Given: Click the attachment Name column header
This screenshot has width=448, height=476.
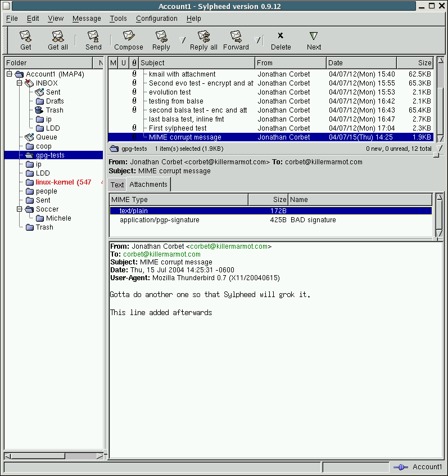Looking at the screenshot, I should [360, 199].
